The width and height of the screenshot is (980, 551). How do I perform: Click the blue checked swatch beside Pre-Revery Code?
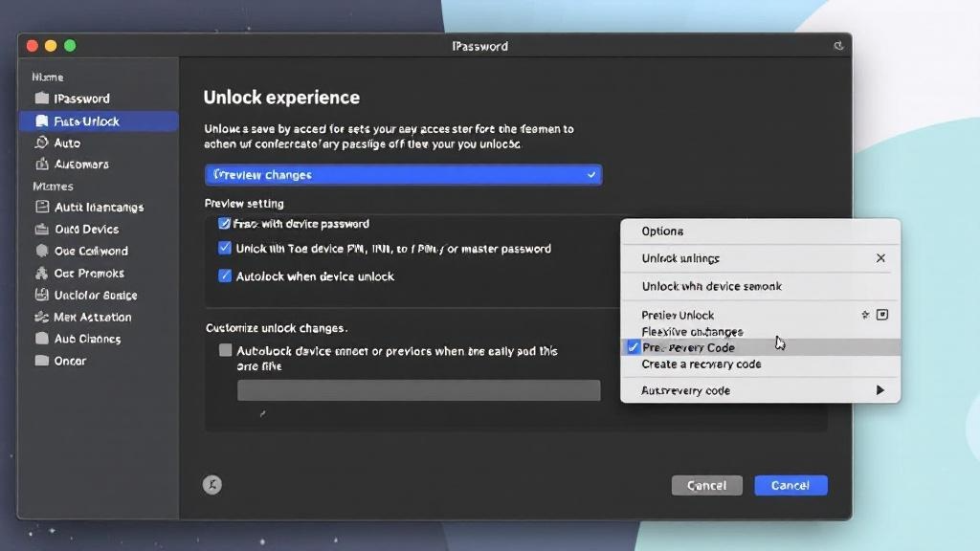click(632, 347)
